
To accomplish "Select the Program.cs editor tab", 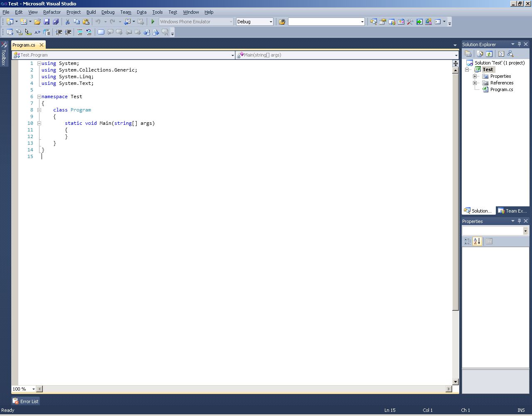I will [x=24, y=45].
